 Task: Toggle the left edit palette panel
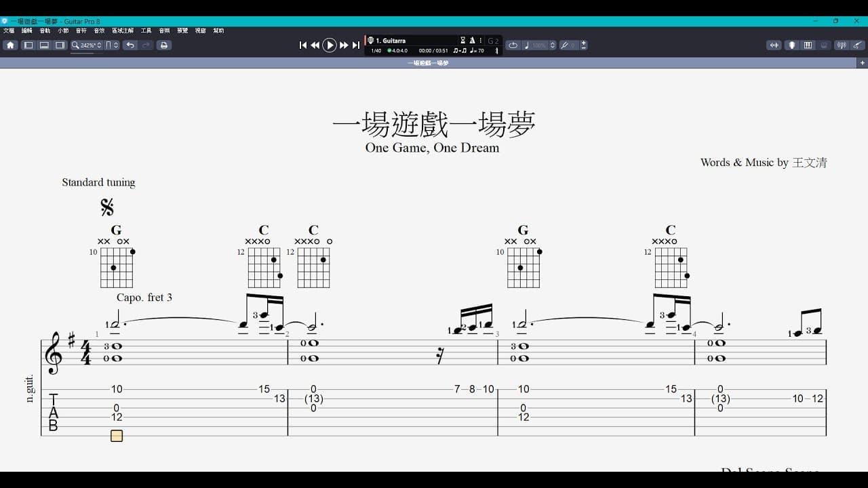pos(28,45)
